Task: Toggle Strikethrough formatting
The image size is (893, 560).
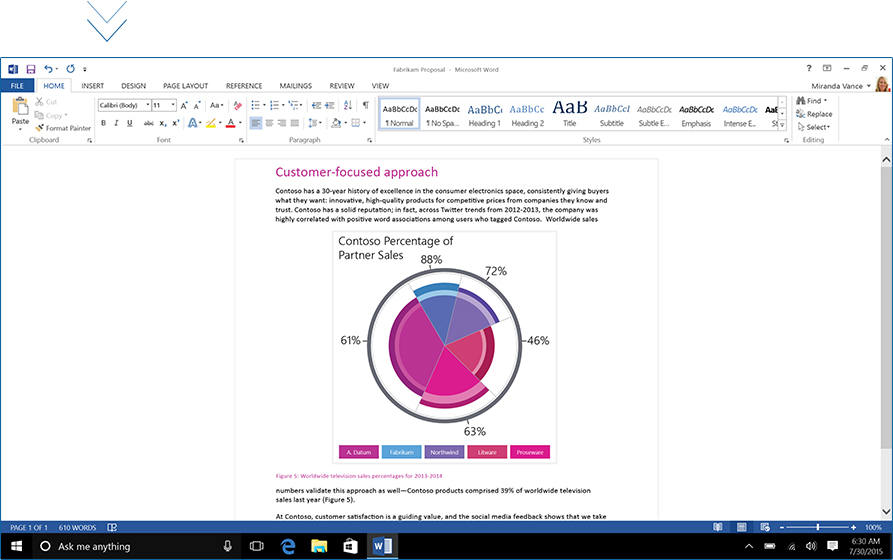Action: (x=148, y=123)
